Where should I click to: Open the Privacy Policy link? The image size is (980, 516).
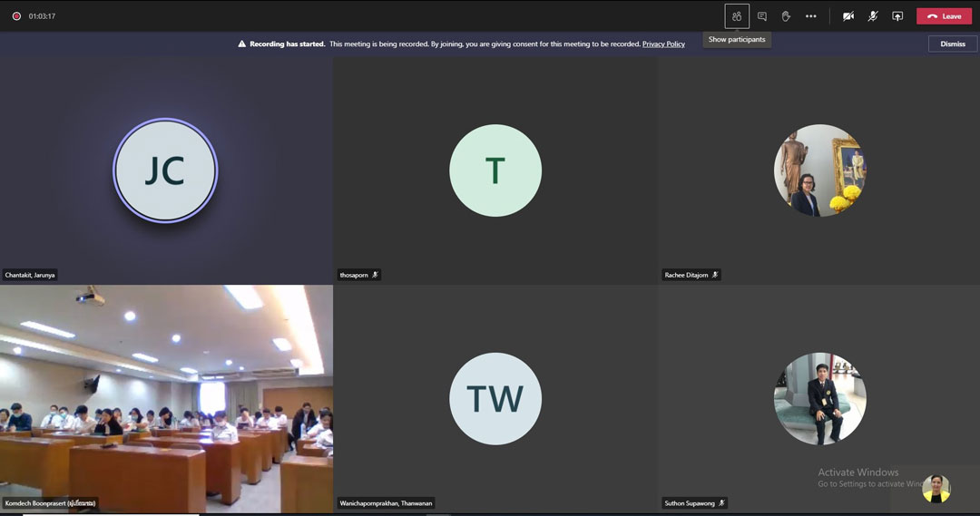coord(663,44)
